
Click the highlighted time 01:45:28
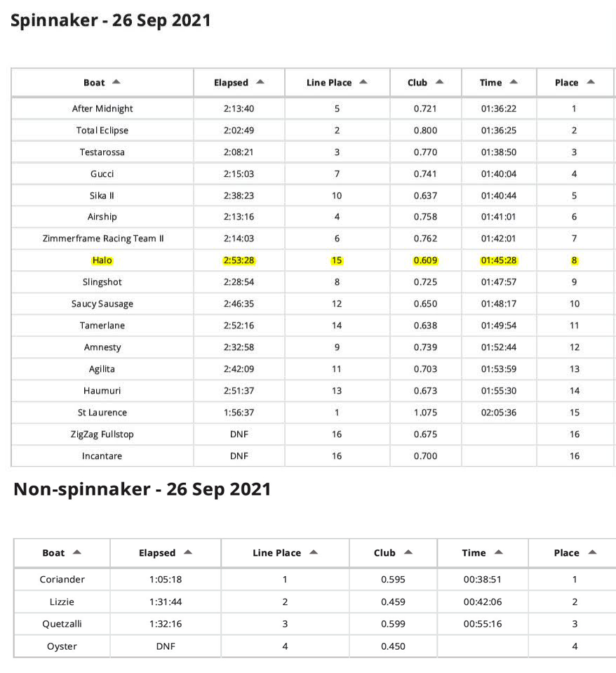click(498, 260)
